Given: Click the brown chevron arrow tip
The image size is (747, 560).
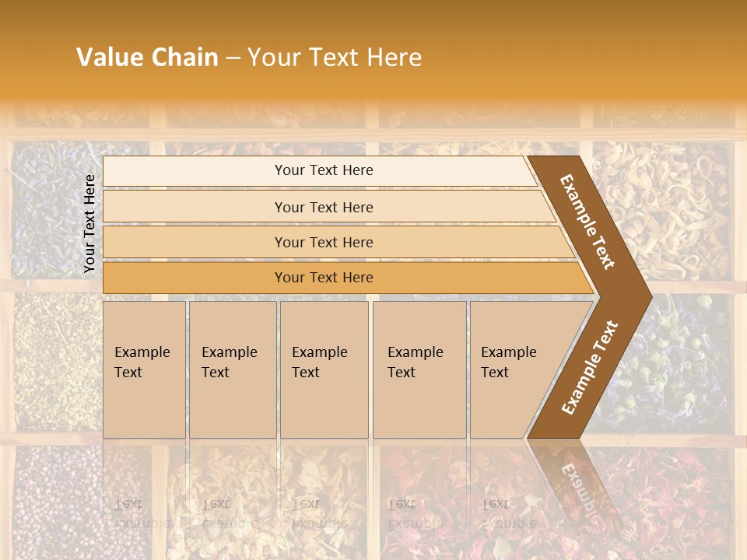Looking at the screenshot, I should point(640,296).
